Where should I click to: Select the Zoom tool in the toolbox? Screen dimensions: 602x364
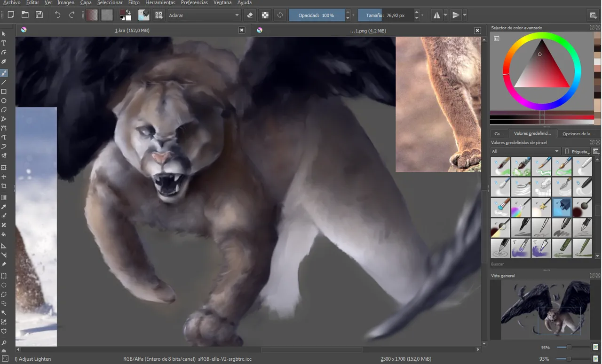pyautogui.click(x=4, y=343)
